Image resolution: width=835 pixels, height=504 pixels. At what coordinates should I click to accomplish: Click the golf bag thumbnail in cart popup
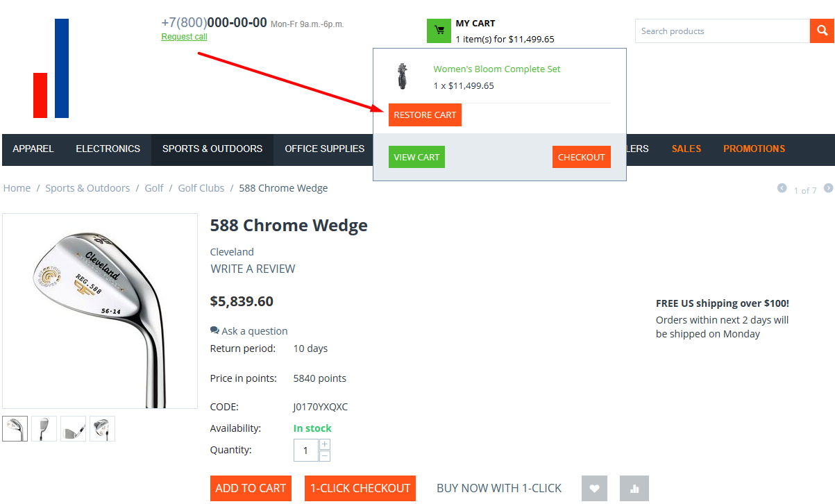coord(402,76)
